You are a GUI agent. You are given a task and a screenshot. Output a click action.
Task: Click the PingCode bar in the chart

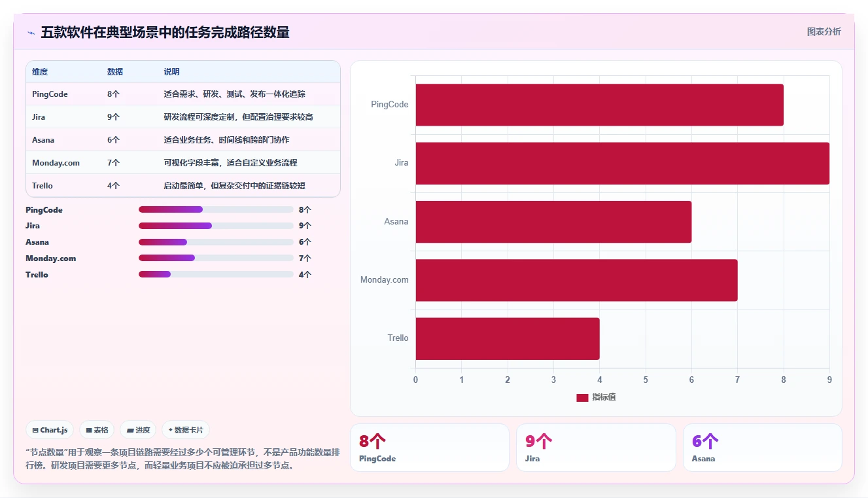tap(599, 105)
